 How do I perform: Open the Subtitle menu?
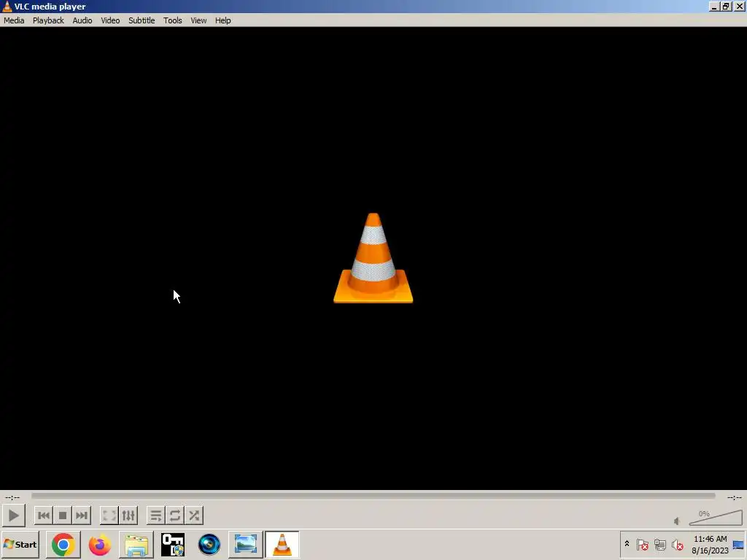(142, 20)
